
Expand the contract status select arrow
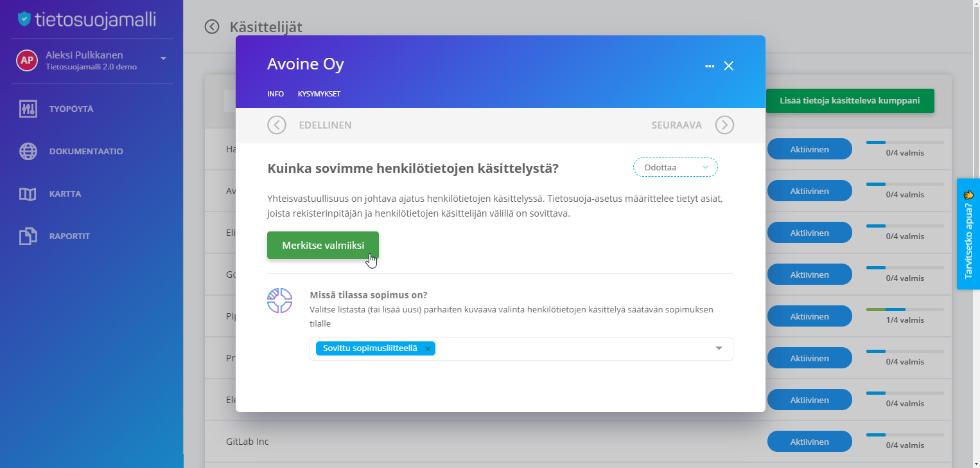click(719, 348)
